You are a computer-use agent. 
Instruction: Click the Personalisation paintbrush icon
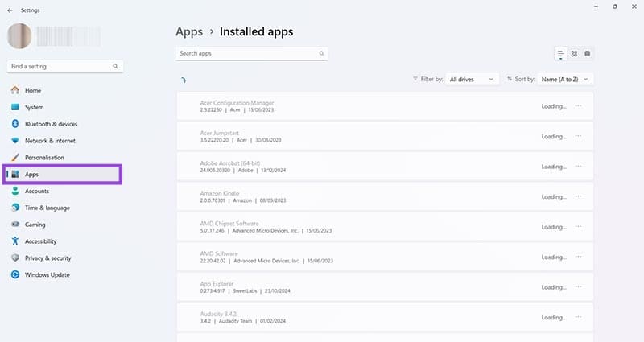coord(15,157)
